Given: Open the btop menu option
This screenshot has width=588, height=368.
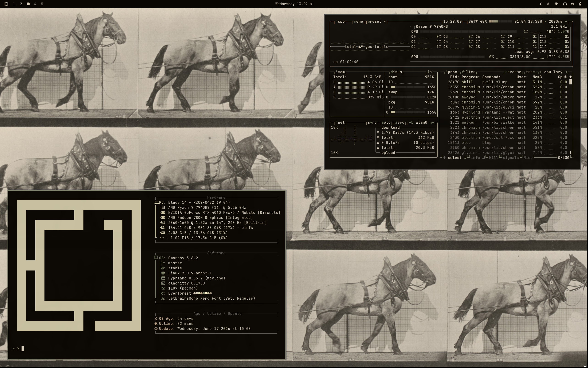Looking at the screenshot, I should pos(358,21).
